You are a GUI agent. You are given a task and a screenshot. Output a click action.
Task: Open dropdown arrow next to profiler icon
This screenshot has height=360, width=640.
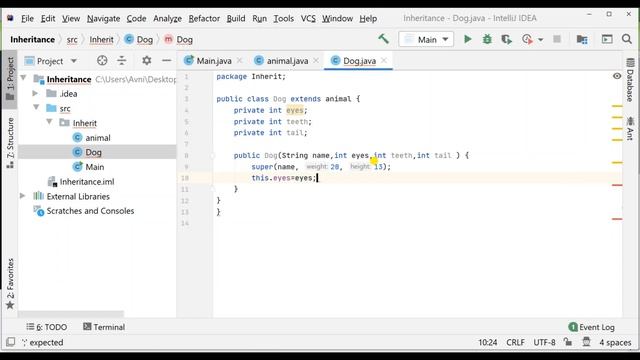point(540,40)
